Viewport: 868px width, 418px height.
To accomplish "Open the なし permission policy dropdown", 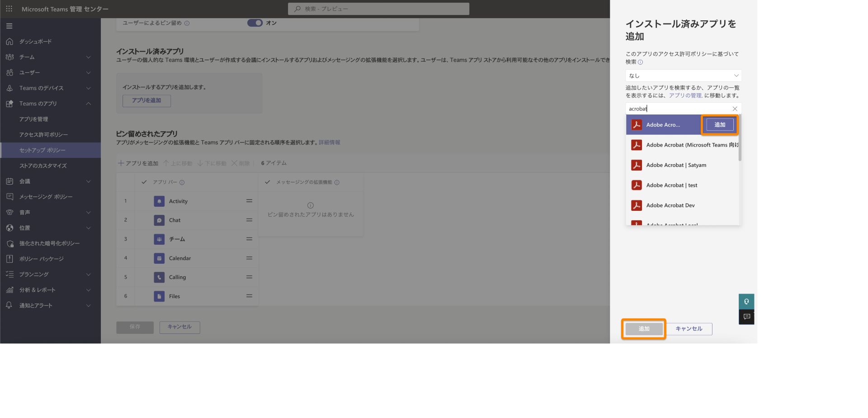I will (x=683, y=76).
